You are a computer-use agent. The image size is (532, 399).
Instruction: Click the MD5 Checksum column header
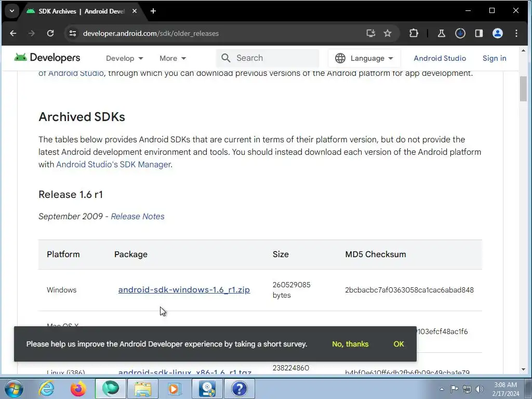point(375,255)
